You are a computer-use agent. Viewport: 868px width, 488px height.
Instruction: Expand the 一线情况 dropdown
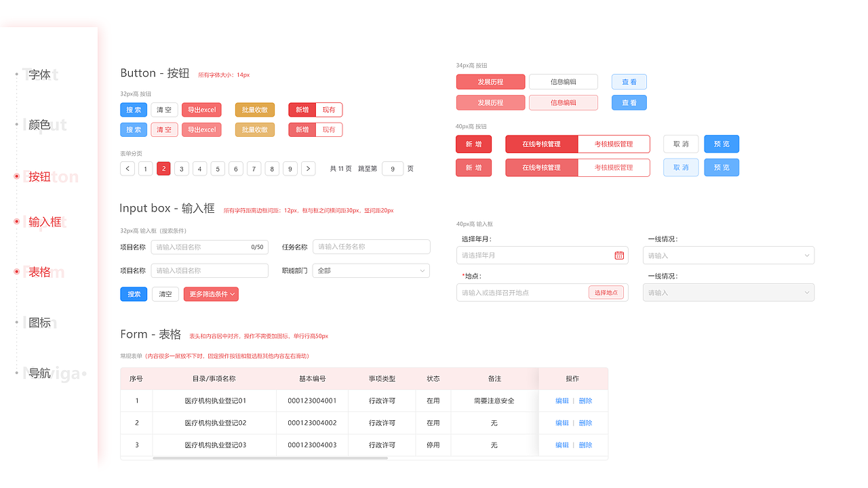728,255
